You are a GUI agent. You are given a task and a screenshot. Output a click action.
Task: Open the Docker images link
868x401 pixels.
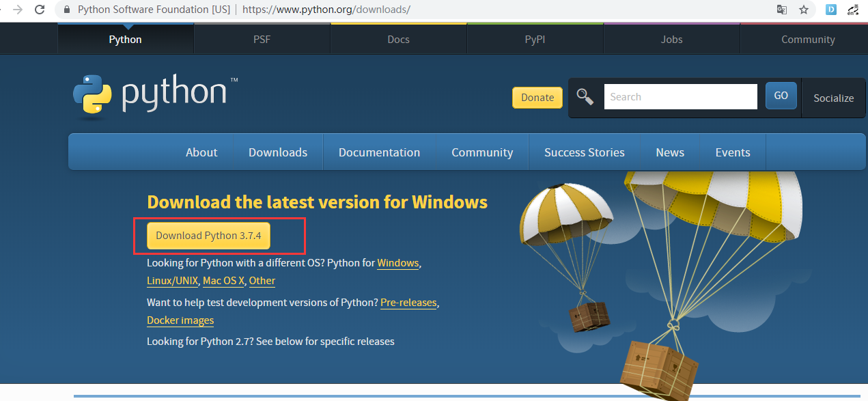pos(180,320)
